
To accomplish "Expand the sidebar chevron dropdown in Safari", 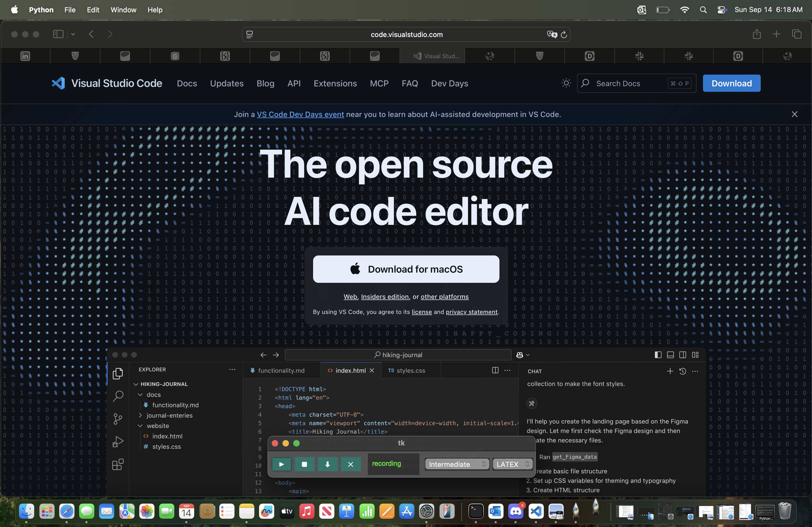I will point(73,34).
